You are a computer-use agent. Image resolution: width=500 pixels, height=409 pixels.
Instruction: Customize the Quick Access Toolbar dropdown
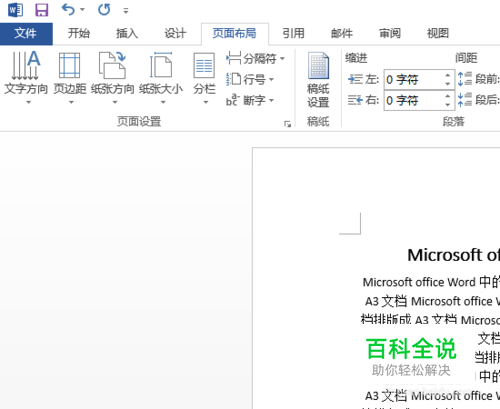(x=126, y=11)
